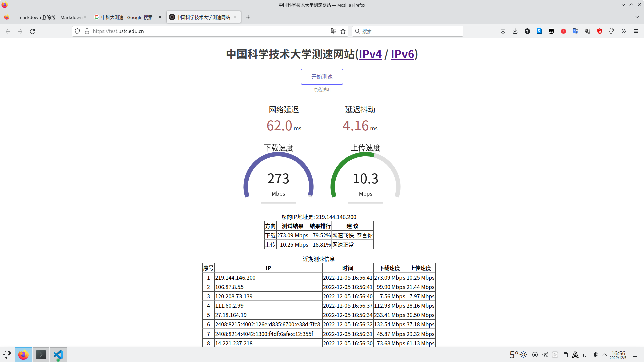Open volume control tray icon
The image size is (644, 362).
pos(595,355)
